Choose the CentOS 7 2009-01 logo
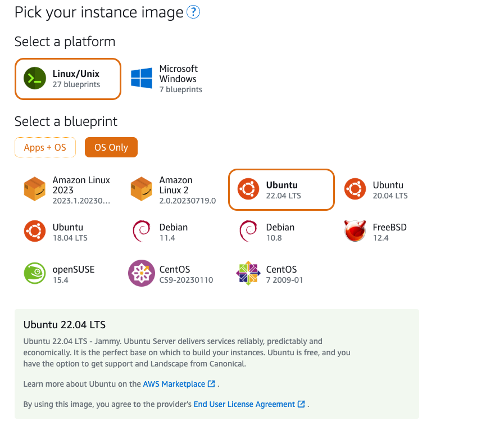Viewport: 504px width, 430px height. click(x=248, y=274)
